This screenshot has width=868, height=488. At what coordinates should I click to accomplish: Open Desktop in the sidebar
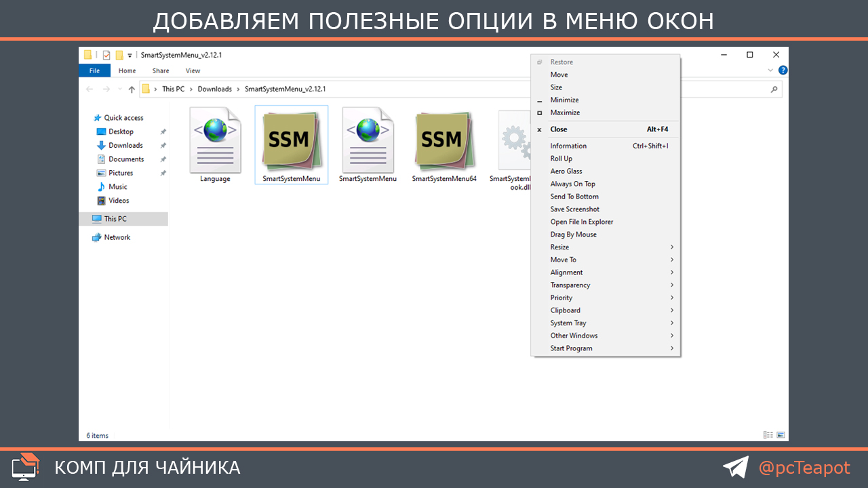tap(115, 131)
